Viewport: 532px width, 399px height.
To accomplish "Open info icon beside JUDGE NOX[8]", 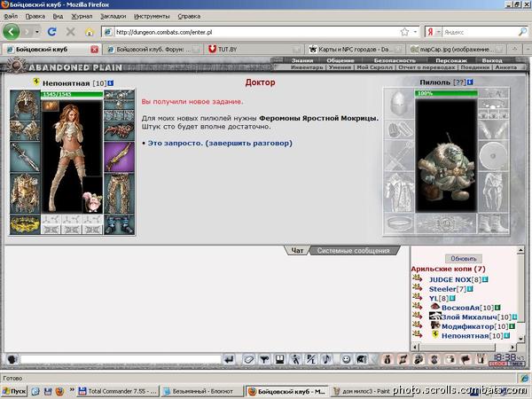I will 485,279.
